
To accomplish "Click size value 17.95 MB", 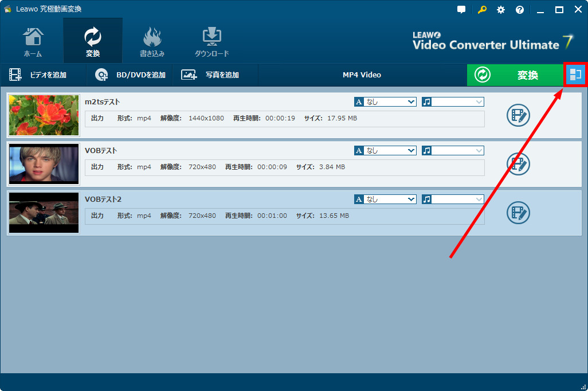I will click(x=342, y=118).
